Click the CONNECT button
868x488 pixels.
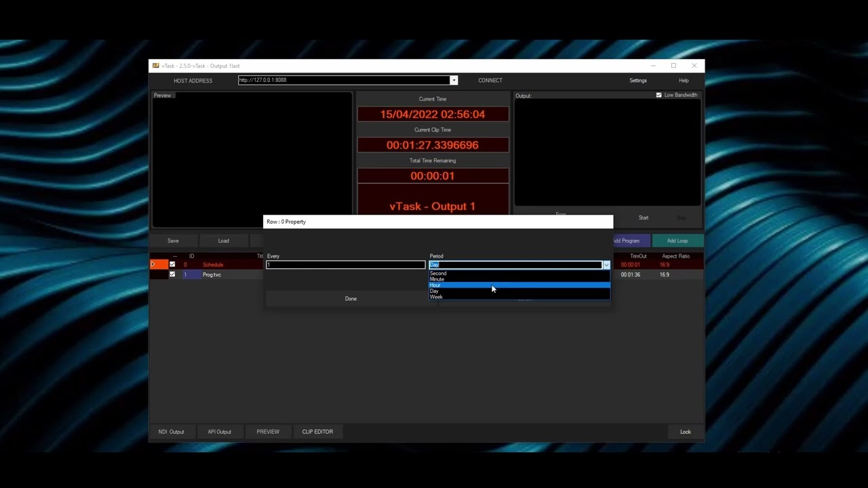point(490,80)
